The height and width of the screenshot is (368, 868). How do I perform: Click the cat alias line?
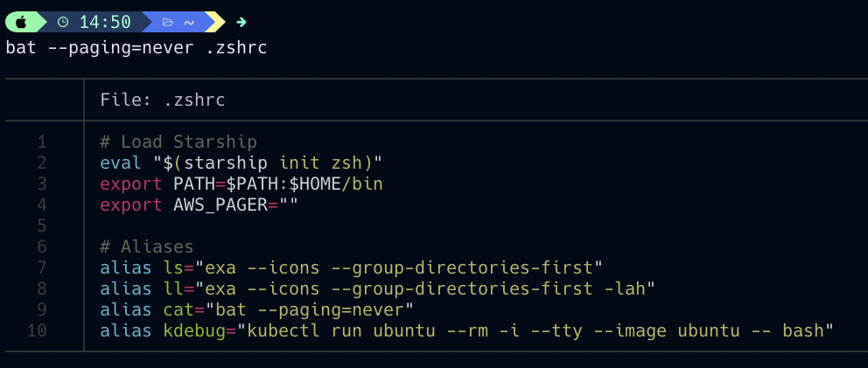coord(257,309)
